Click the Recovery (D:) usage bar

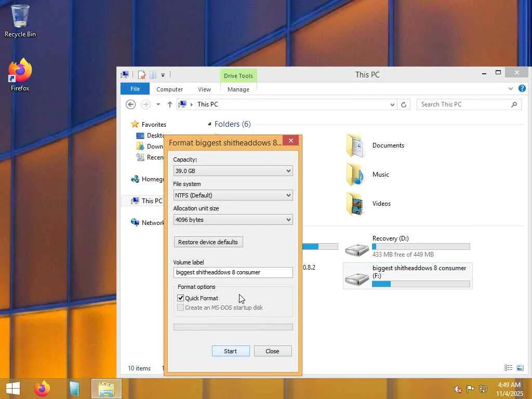pyautogui.click(x=421, y=247)
